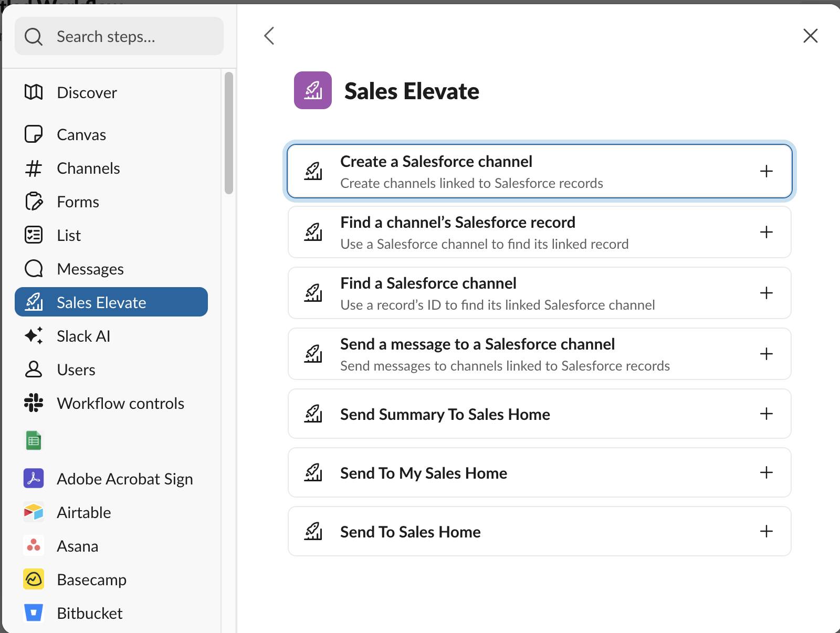Select the Channels hash icon
The width and height of the screenshot is (840, 633).
point(34,168)
